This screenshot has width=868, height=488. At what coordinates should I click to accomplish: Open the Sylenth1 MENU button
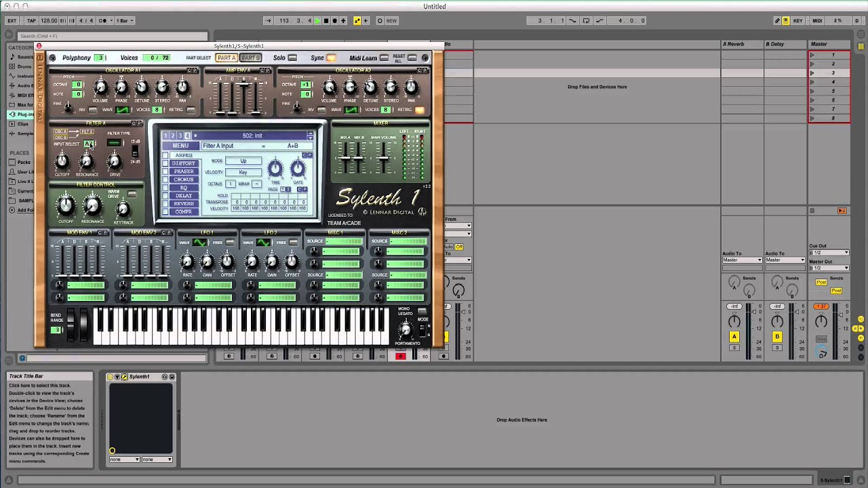click(x=180, y=146)
